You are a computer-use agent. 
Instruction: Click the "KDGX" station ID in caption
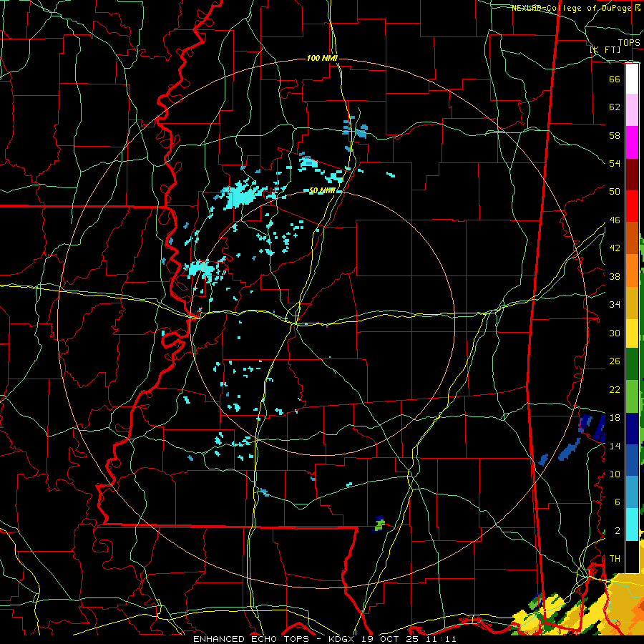pos(343,639)
